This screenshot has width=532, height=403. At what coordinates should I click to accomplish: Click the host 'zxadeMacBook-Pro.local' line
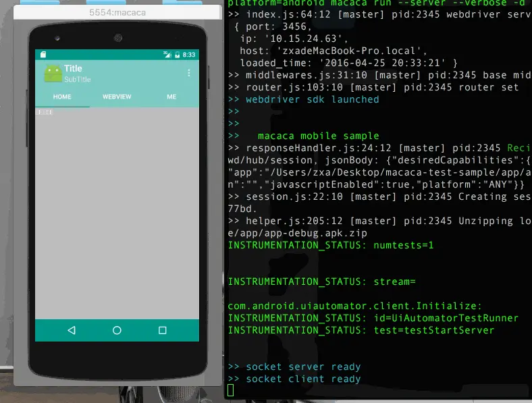click(334, 51)
